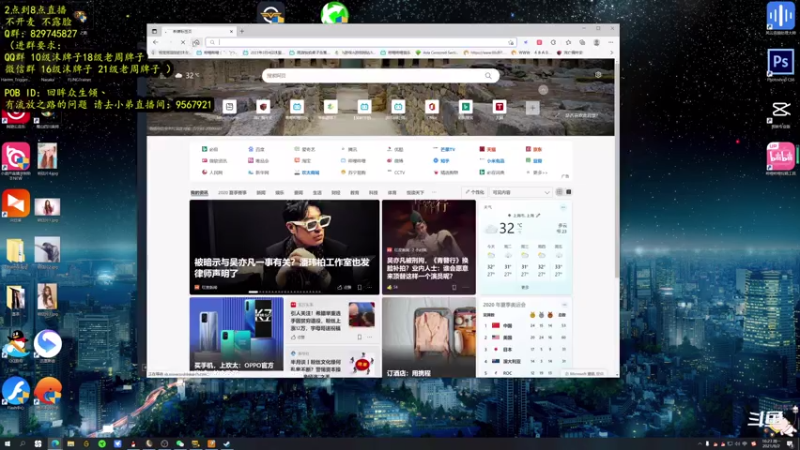Select the 我的资讯 feed tab
Image resolution: width=800 pixels, height=450 pixels.
tap(199, 193)
